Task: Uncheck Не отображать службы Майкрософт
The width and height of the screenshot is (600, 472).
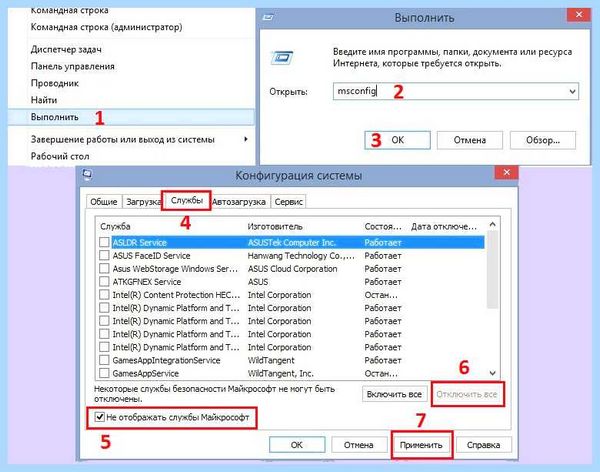Action: (x=100, y=417)
